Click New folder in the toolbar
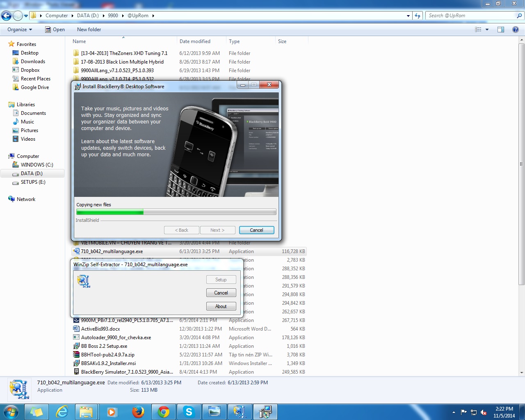Screen dimensions: 525x420 point(89,30)
